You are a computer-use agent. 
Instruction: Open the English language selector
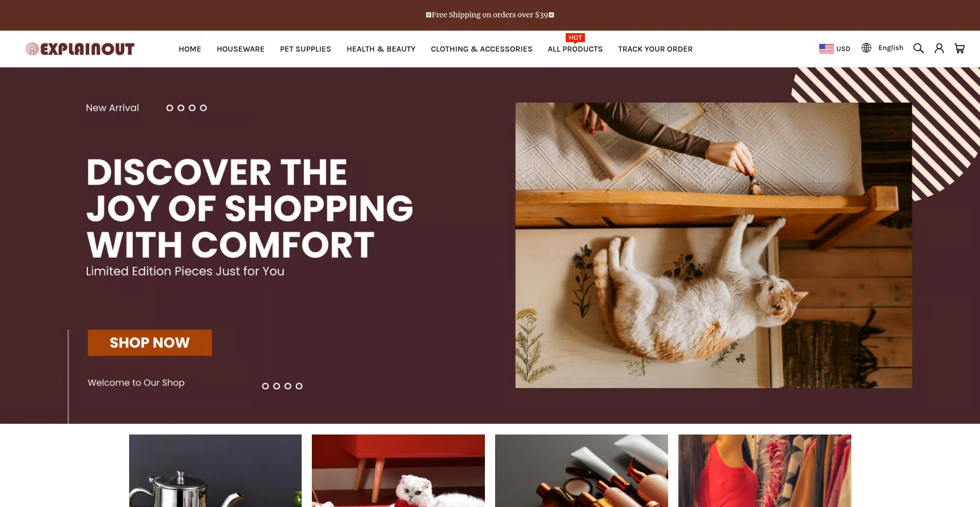tap(891, 48)
